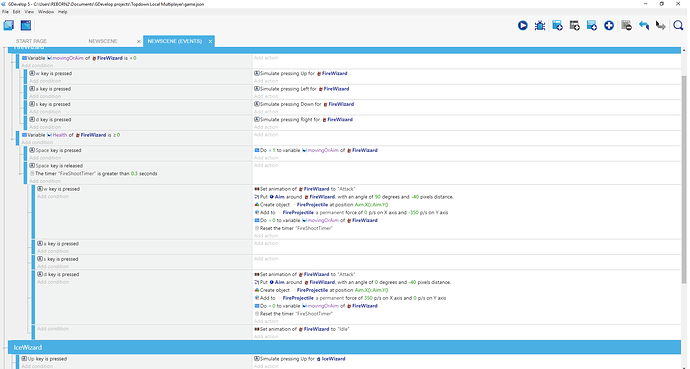Add condition below 'Space key is pressed'
The height and width of the screenshot is (369, 690).
coord(45,158)
